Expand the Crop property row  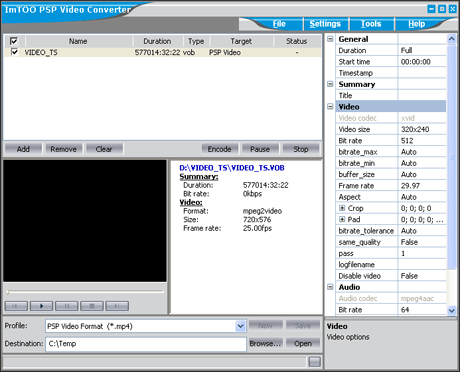click(x=342, y=208)
